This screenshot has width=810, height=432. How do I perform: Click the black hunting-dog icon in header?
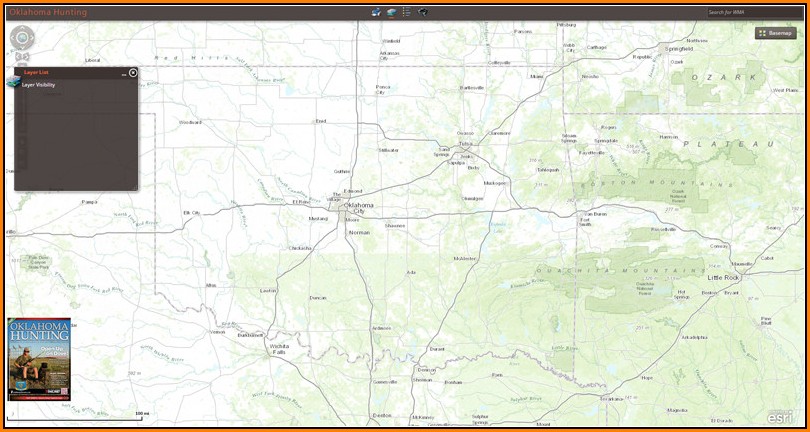(x=423, y=12)
